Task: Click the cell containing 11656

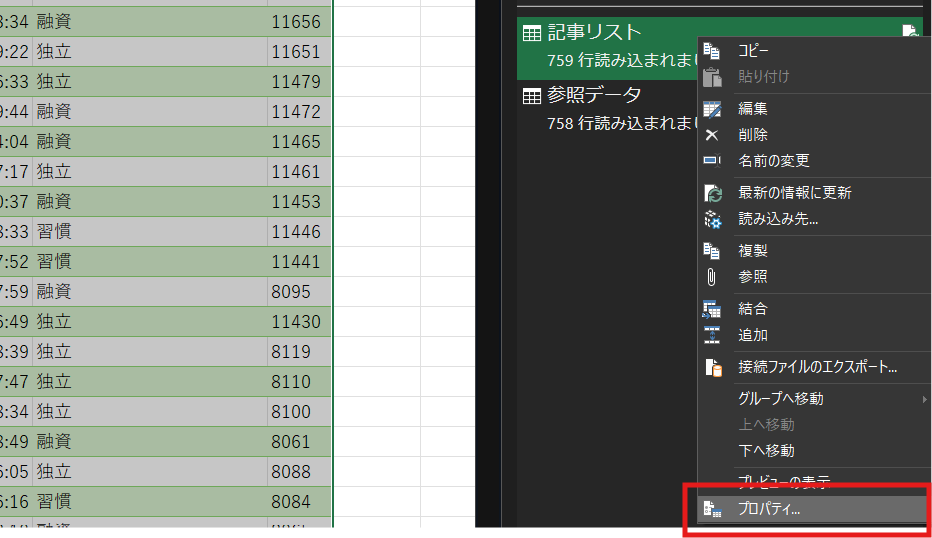Action: [x=297, y=22]
